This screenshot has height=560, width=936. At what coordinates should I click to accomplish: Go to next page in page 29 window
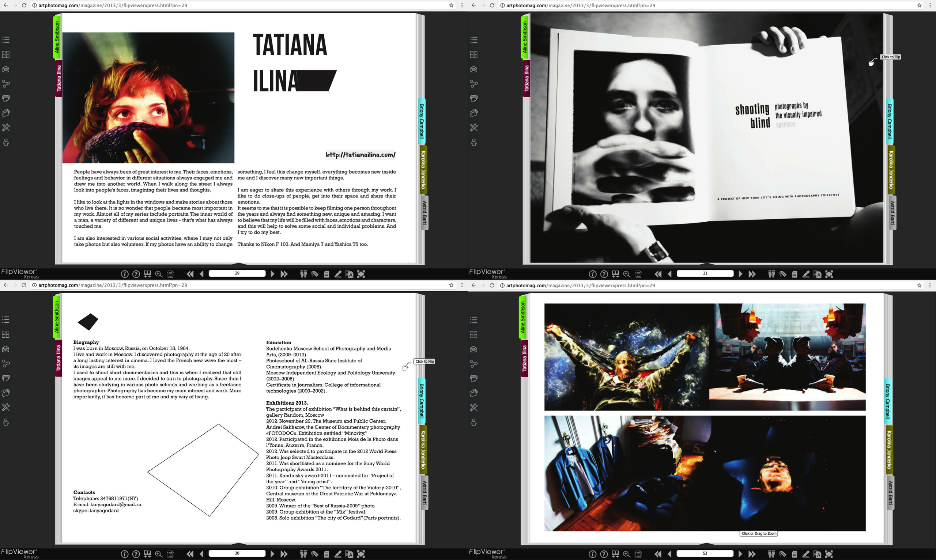click(272, 274)
